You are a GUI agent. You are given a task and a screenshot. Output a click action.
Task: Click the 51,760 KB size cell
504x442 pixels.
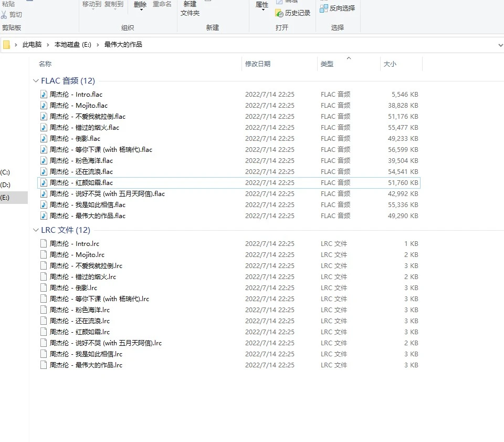403,182
